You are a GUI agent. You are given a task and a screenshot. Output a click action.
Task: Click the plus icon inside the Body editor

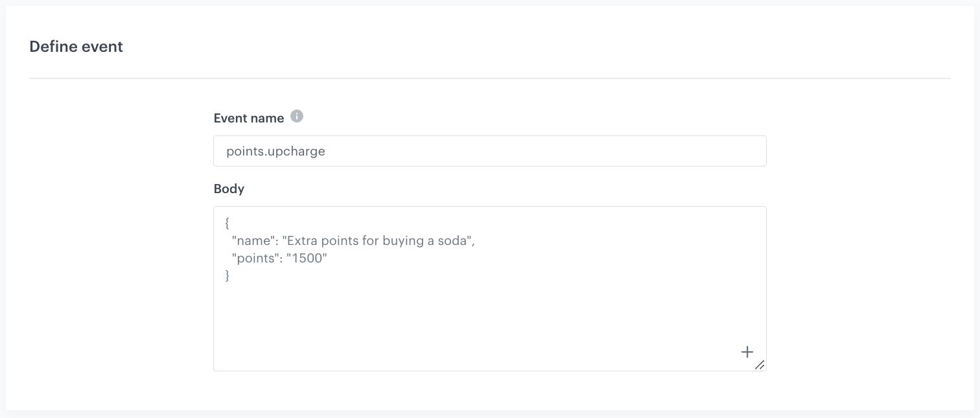point(747,352)
